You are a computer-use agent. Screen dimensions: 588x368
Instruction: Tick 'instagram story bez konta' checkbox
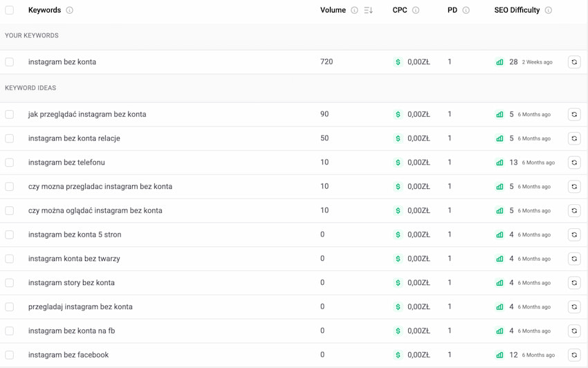10,282
